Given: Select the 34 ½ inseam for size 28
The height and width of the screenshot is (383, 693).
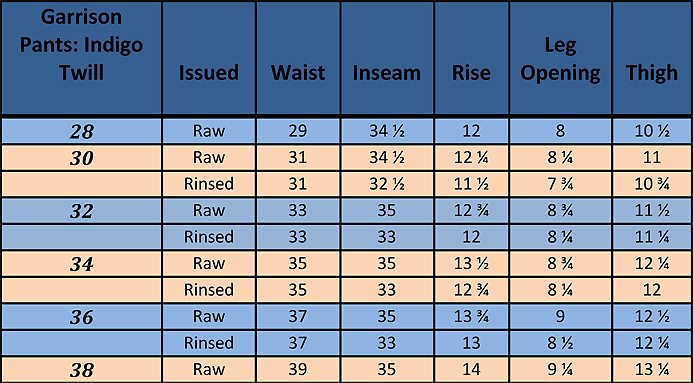Looking at the screenshot, I should point(387,131).
